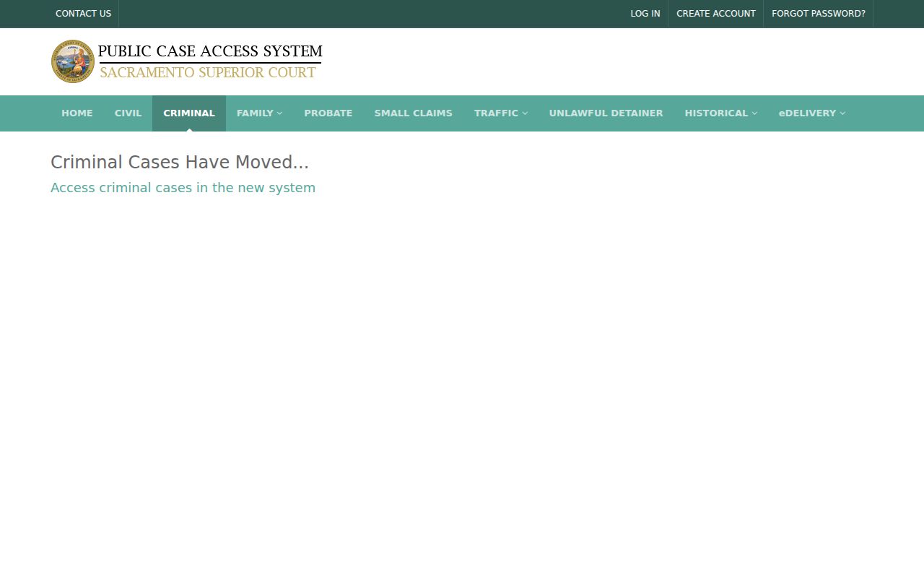Image resolution: width=924 pixels, height=578 pixels.
Task: Open the eDelivery dropdown menu
Action: click(812, 113)
